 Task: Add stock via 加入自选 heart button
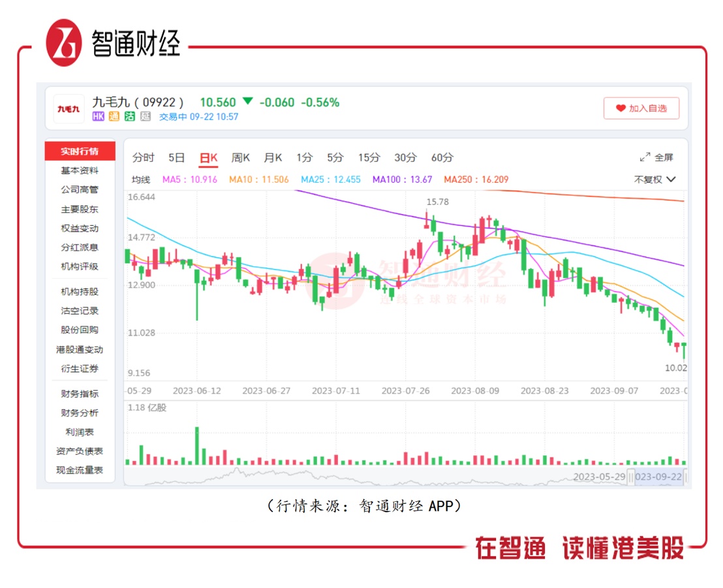click(x=641, y=108)
